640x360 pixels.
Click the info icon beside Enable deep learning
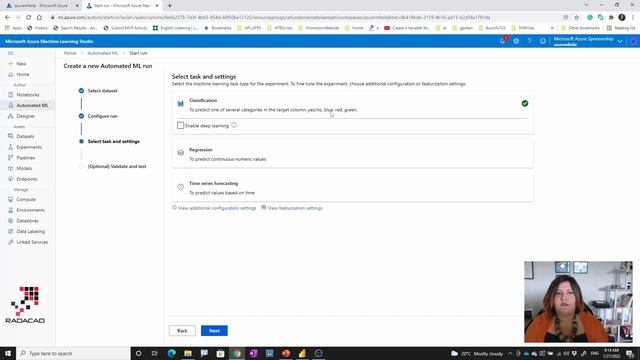coord(234,125)
